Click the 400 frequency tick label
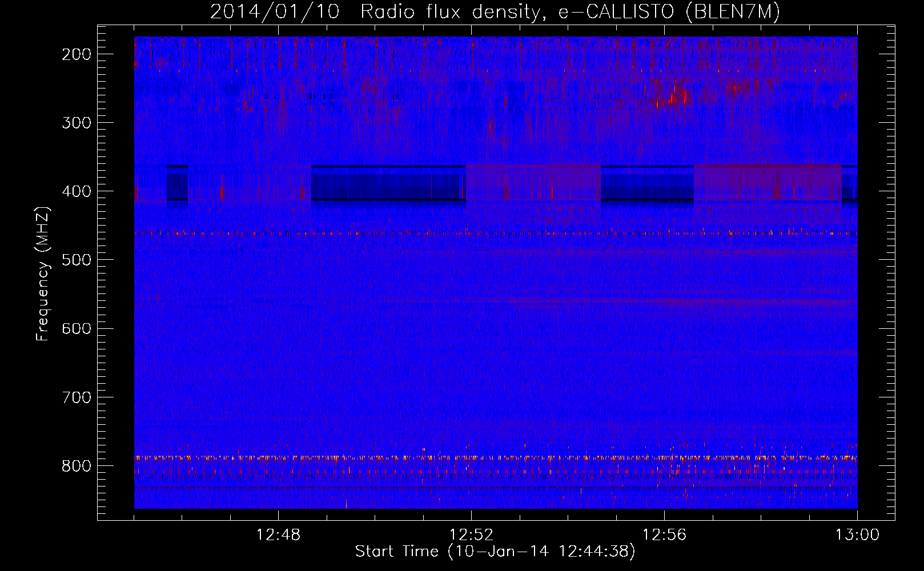 (77, 191)
